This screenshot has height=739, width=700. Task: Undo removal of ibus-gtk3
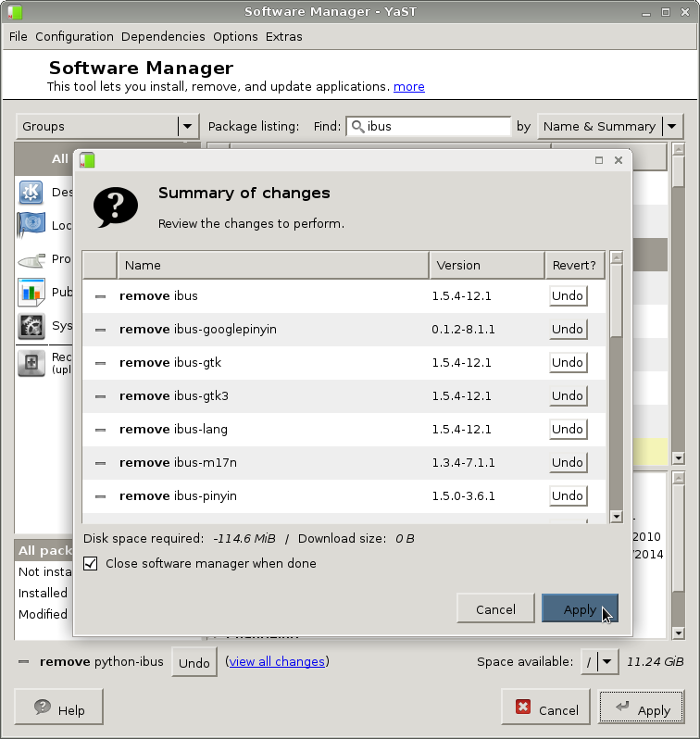pyautogui.click(x=568, y=396)
